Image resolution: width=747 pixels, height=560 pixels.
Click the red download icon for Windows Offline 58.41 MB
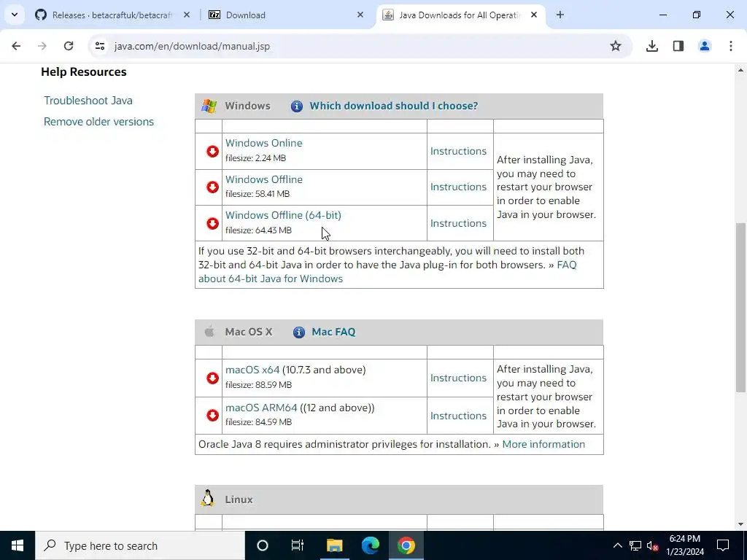212,187
